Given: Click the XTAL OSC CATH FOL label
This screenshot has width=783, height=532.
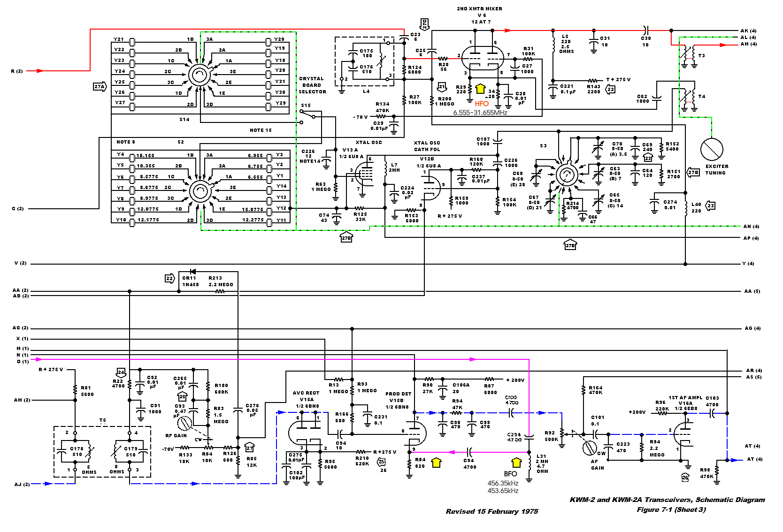Looking at the screenshot, I should pyautogui.click(x=427, y=146).
